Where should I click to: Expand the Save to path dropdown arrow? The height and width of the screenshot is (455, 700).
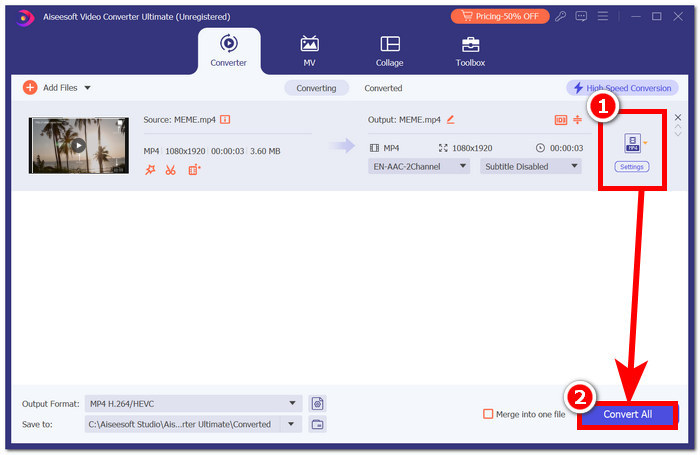coord(291,424)
